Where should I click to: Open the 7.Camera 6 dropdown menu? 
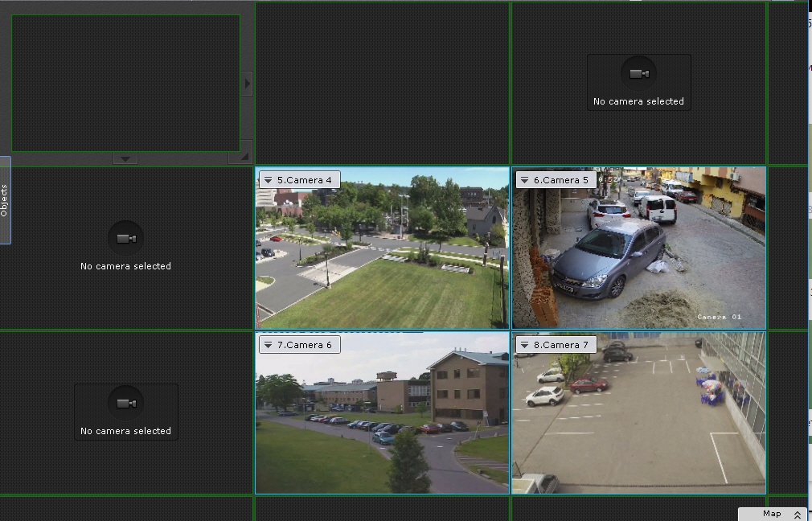269,345
